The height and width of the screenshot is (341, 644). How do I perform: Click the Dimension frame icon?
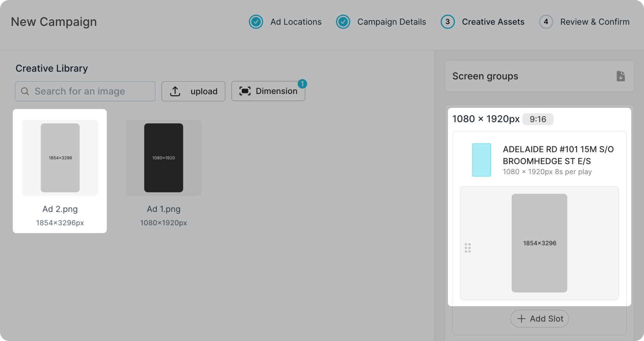(x=245, y=91)
